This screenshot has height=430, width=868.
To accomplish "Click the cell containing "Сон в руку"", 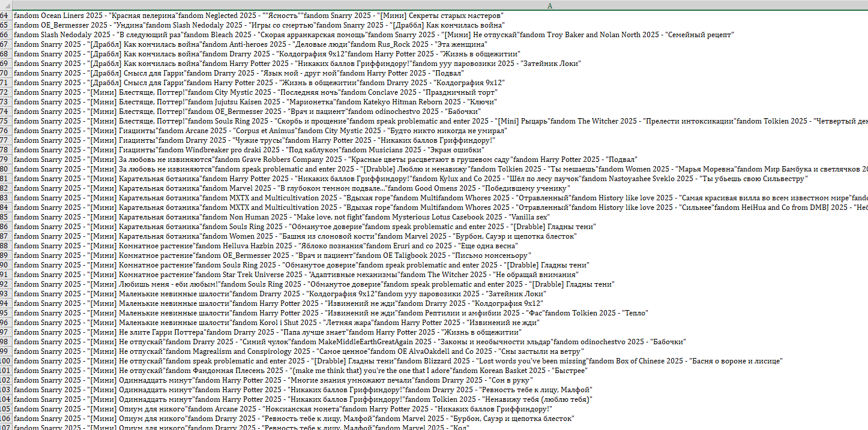I will (439, 380).
